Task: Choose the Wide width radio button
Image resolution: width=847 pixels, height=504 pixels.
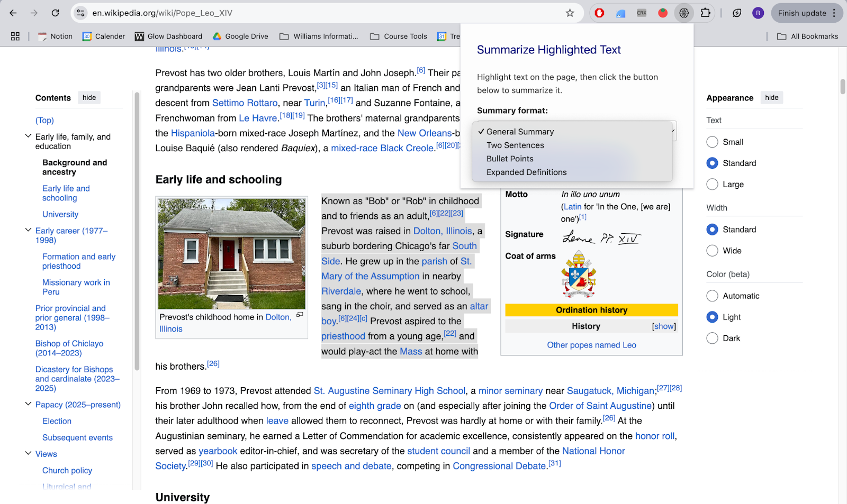Action: tap(713, 251)
